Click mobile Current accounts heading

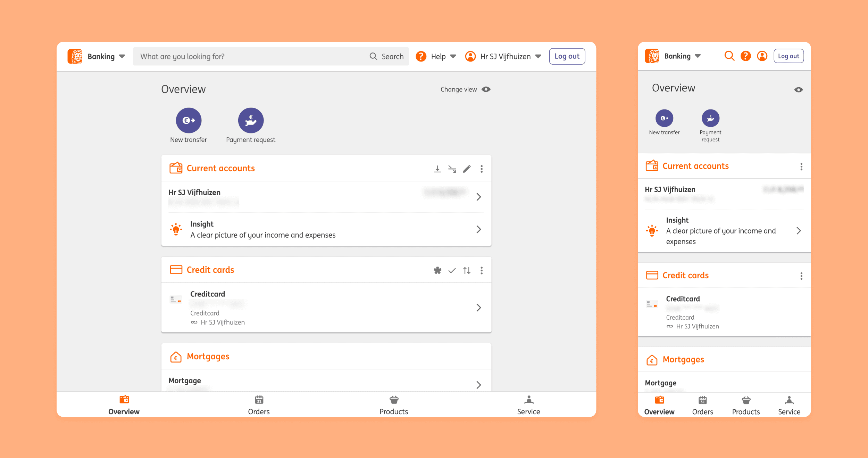695,166
